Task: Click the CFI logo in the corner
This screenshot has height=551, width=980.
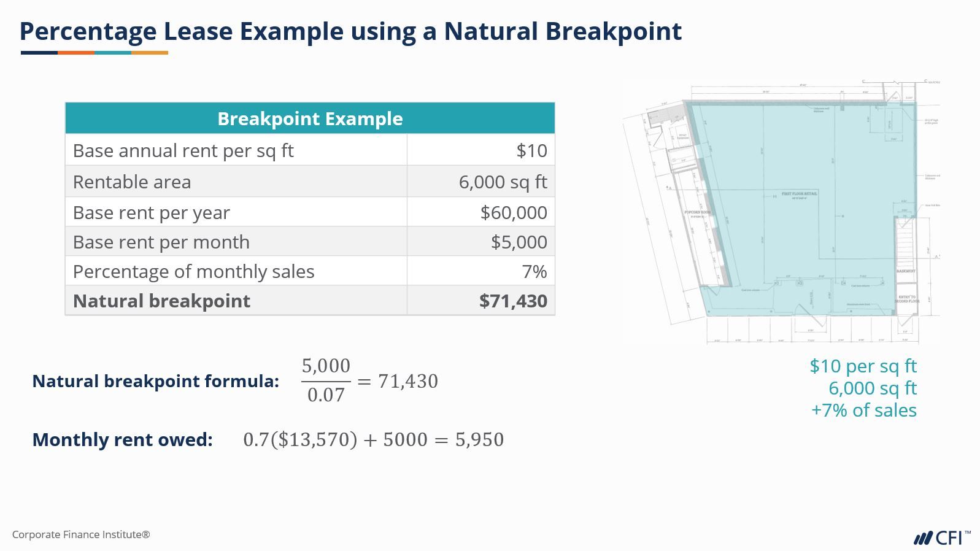Action: coord(941,538)
